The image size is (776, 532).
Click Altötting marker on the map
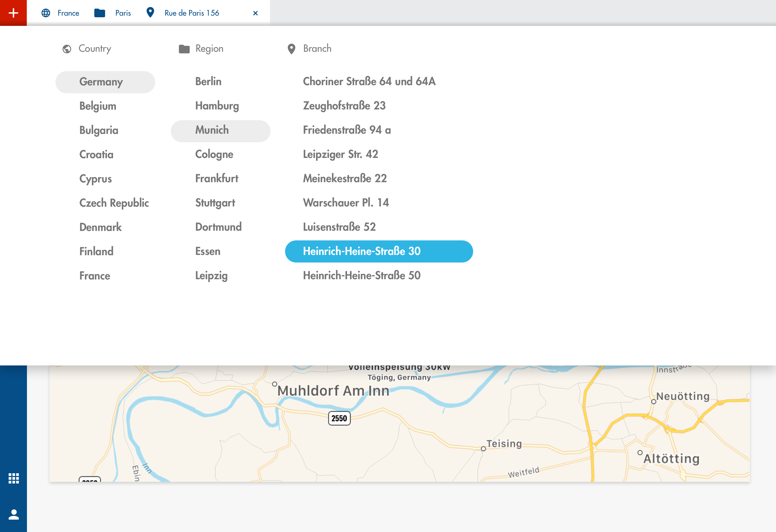(640, 453)
